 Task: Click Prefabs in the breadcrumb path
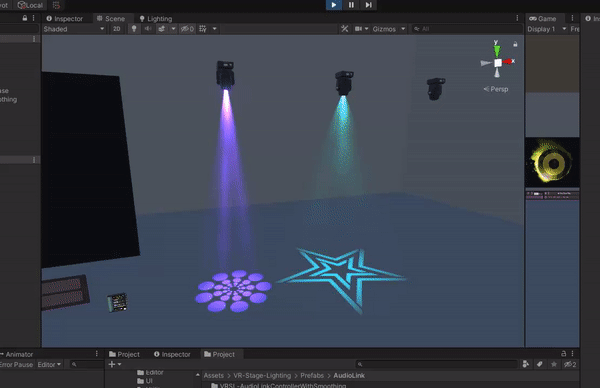[312, 376]
